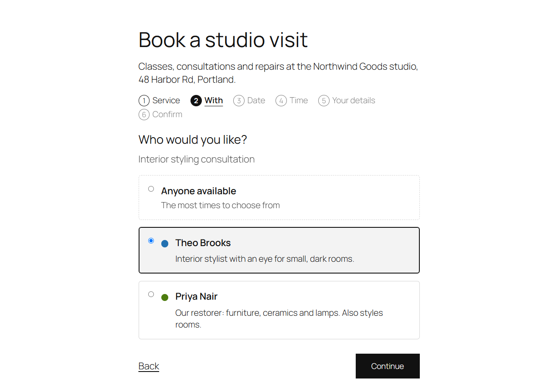The width and height of the screenshot is (558, 392).
Task: Click the Northwind Goods studio address text
Action: click(278, 73)
